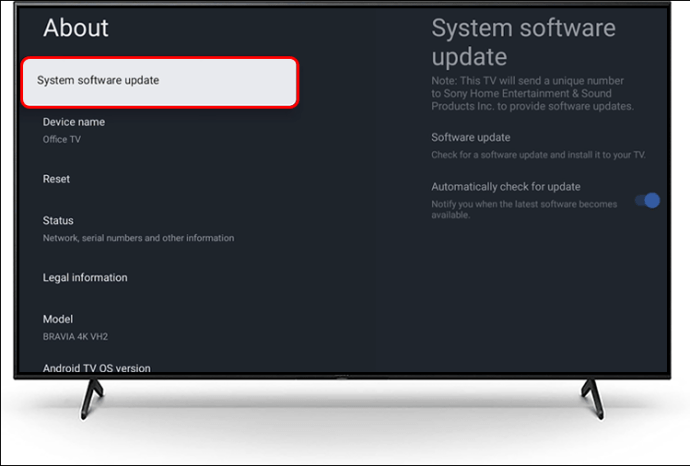
Task: Click the About page heading
Action: click(76, 28)
